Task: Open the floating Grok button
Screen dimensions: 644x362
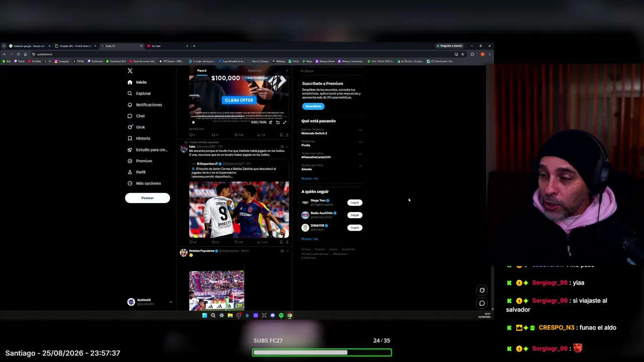Action: (482, 290)
